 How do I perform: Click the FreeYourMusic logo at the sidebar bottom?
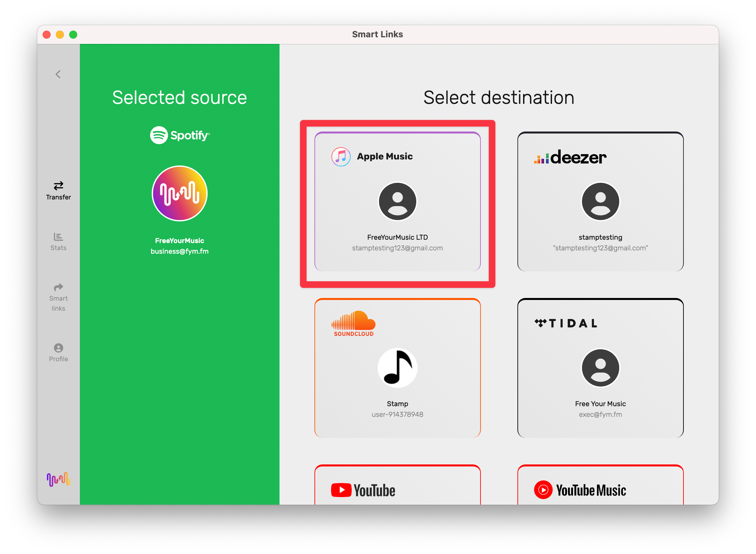58,479
